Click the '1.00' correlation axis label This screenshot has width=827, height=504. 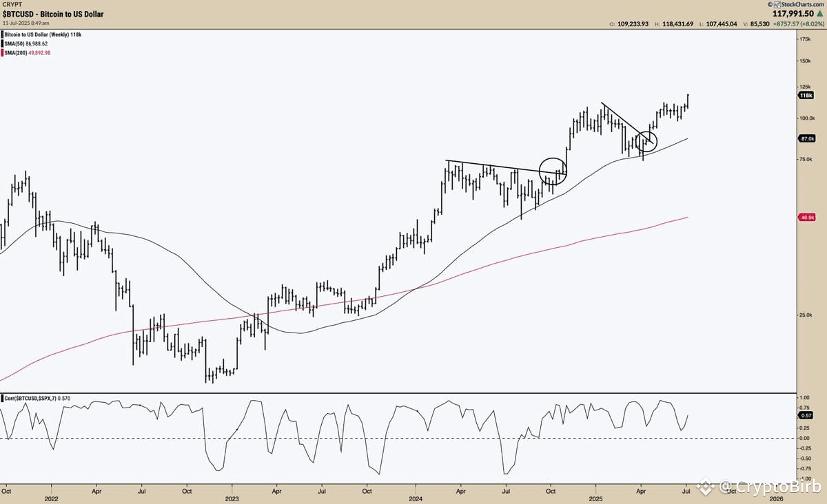[x=804, y=398]
